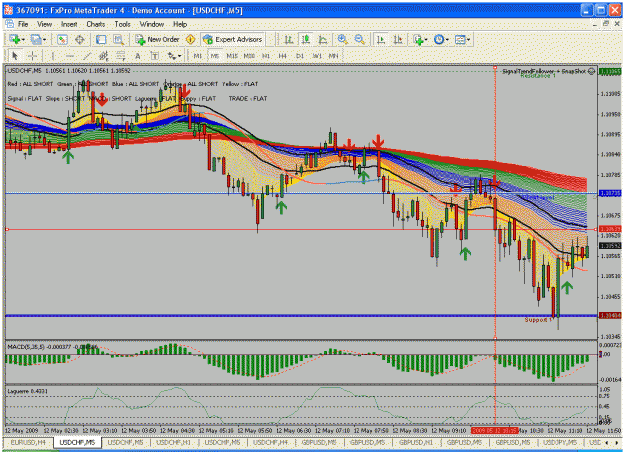Click the SnapShot smiley icon on chart
The width and height of the screenshot is (625, 452).
[592, 71]
